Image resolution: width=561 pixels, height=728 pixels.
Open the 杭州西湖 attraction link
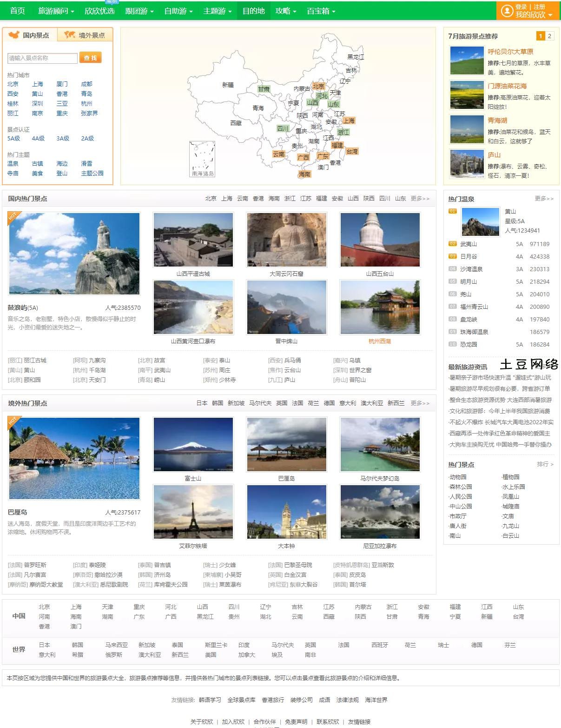click(x=379, y=341)
